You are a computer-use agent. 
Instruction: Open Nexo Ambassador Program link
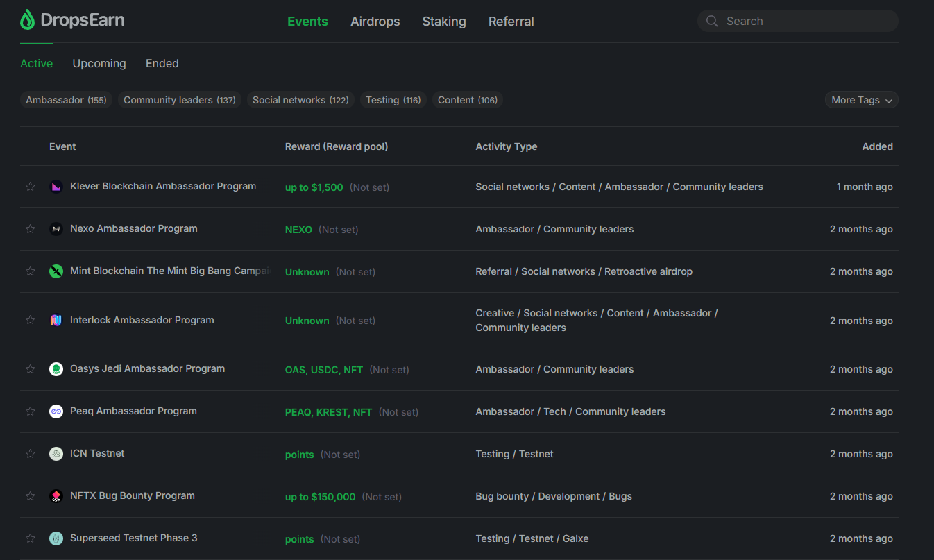[x=134, y=228]
